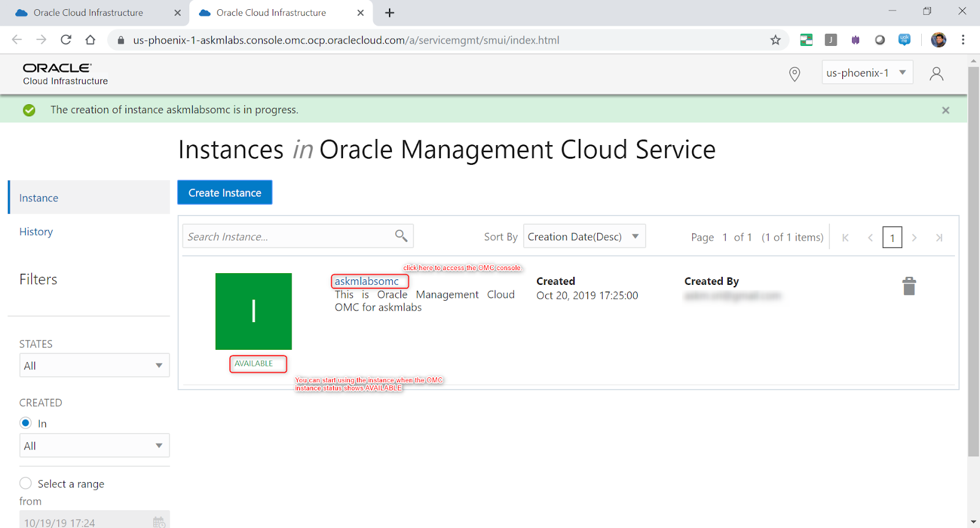This screenshot has width=980, height=528.
Task: Click the '(1 of 1 items)' count text
Action: pos(793,237)
